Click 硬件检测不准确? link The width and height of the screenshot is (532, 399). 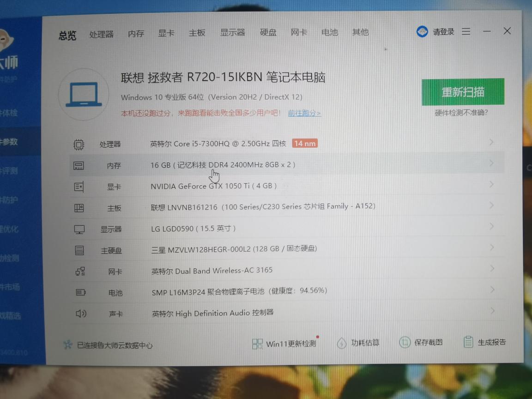pyautogui.click(x=461, y=113)
